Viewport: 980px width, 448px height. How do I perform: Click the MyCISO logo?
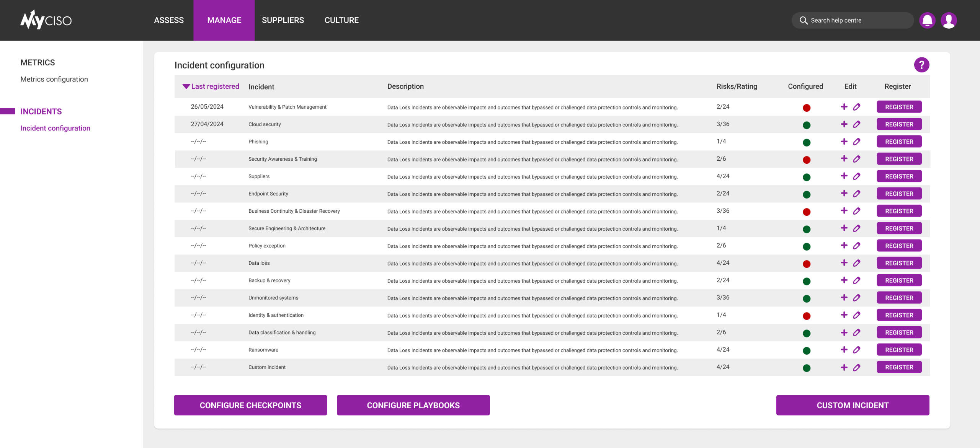coord(46,20)
